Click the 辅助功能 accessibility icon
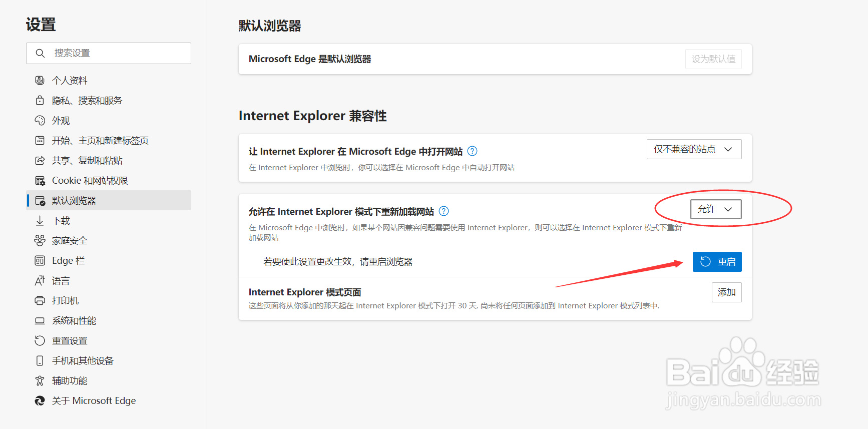This screenshot has height=429, width=868. 40,380
